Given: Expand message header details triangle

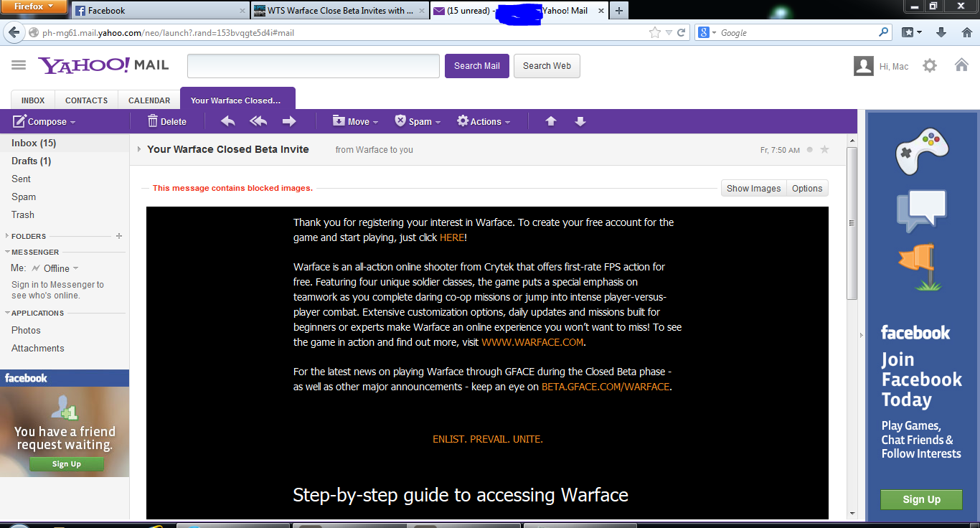Looking at the screenshot, I should click(139, 149).
